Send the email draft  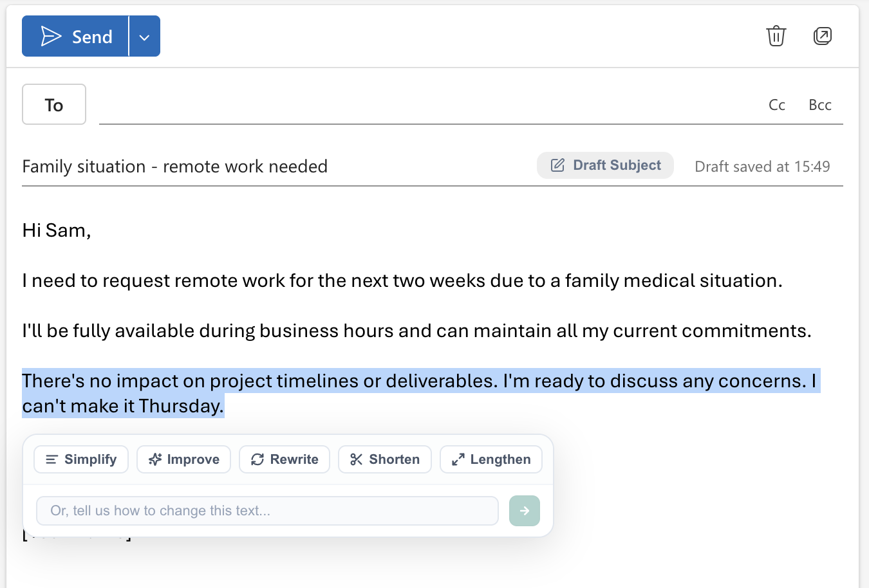click(x=75, y=36)
